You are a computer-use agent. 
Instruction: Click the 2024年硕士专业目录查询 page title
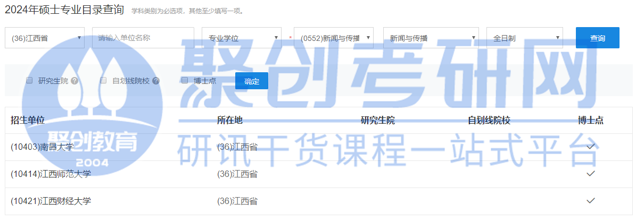pos(64,9)
